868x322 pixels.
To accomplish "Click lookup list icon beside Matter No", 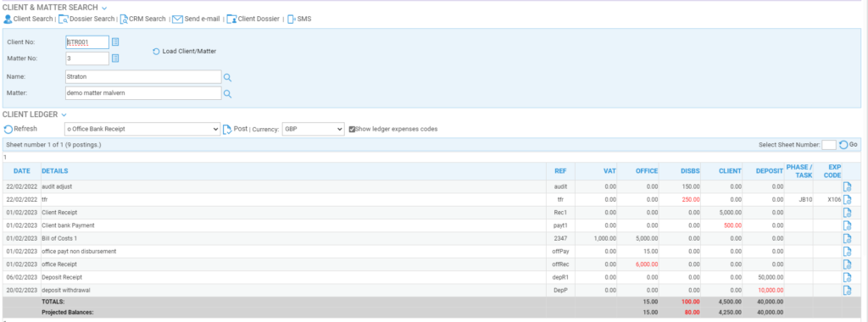I will 115,58.
